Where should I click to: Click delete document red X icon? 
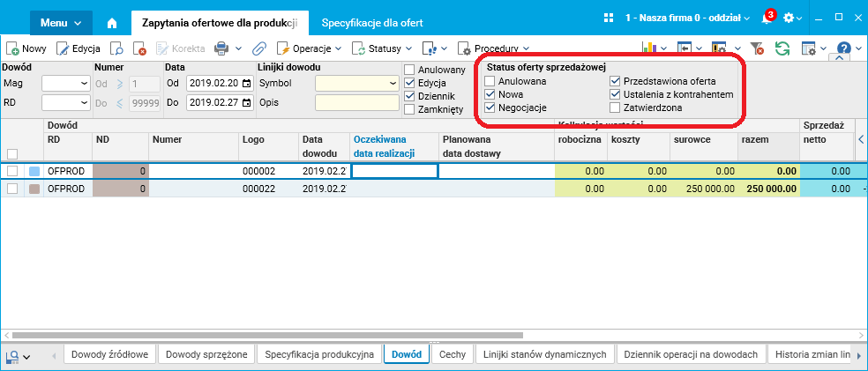139,48
